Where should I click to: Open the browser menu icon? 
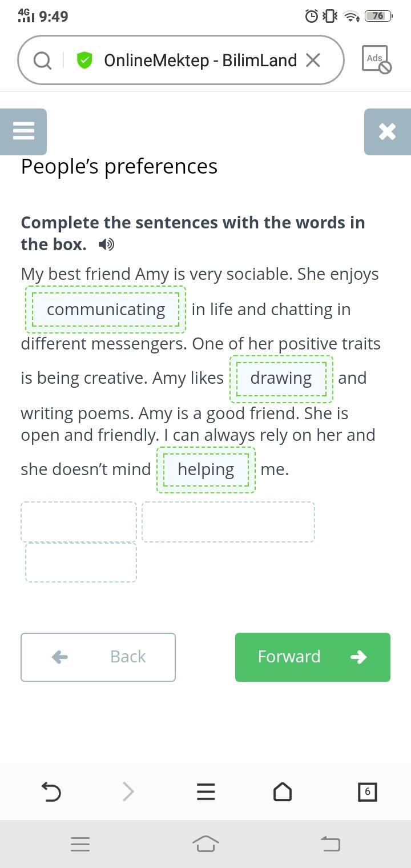[x=205, y=791]
